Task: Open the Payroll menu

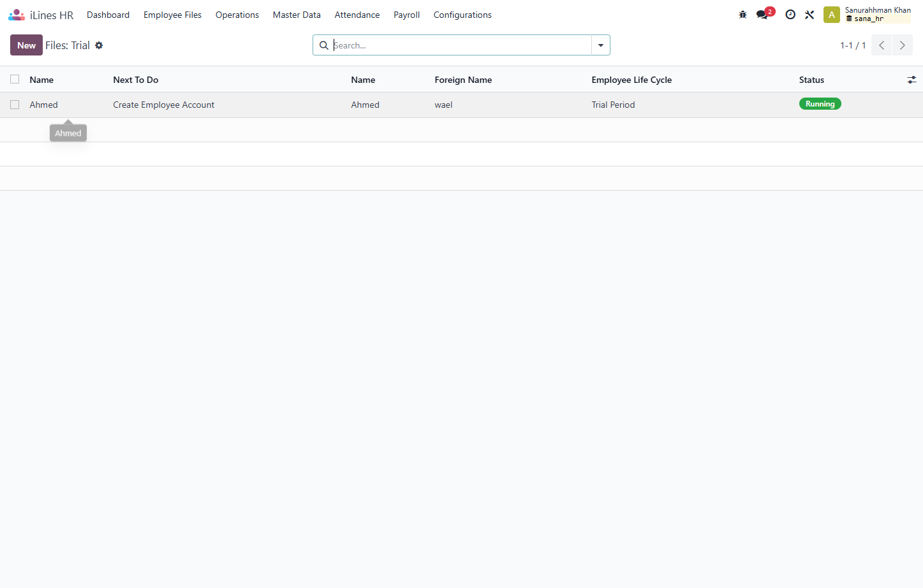Action: tap(406, 15)
